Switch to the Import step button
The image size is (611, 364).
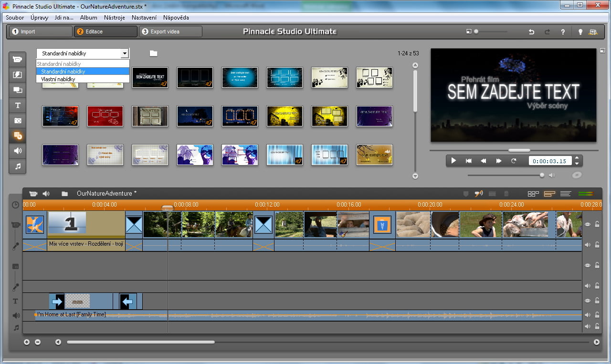(x=40, y=31)
